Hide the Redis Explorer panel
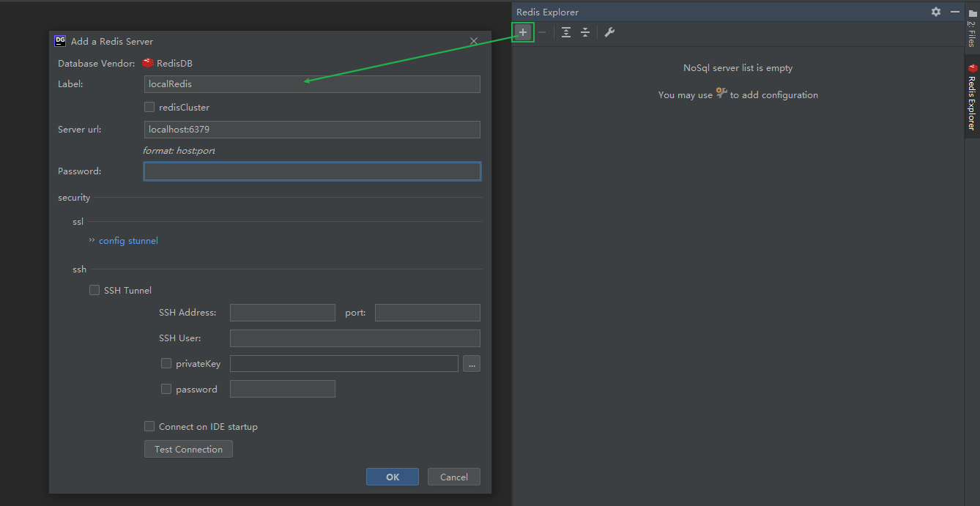Image resolution: width=980 pixels, height=506 pixels. tap(954, 12)
